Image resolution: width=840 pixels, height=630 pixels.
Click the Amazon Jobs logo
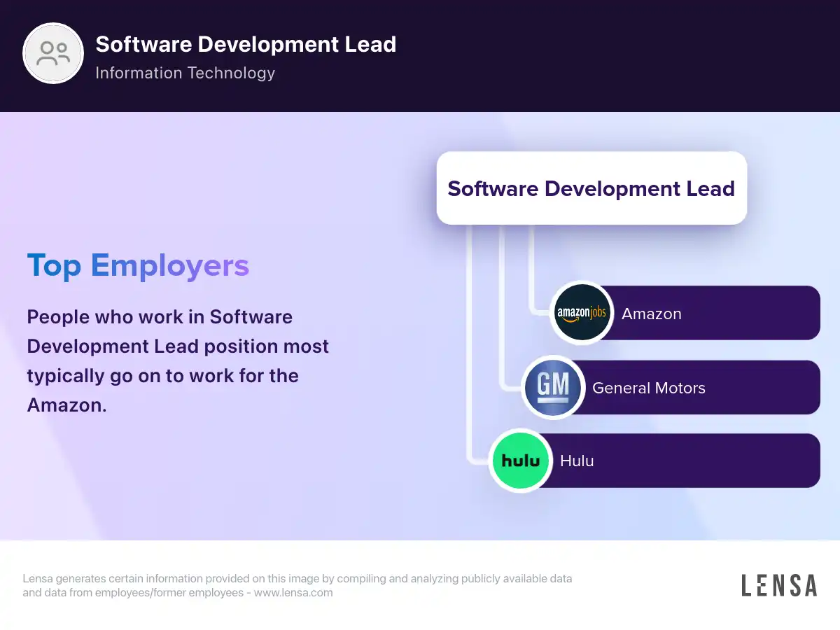(582, 313)
